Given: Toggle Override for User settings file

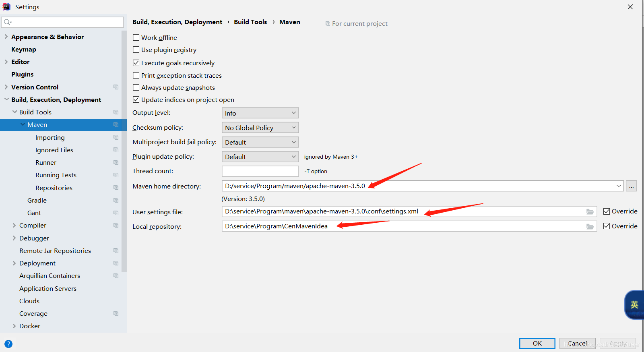Looking at the screenshot, I should 607,211.
